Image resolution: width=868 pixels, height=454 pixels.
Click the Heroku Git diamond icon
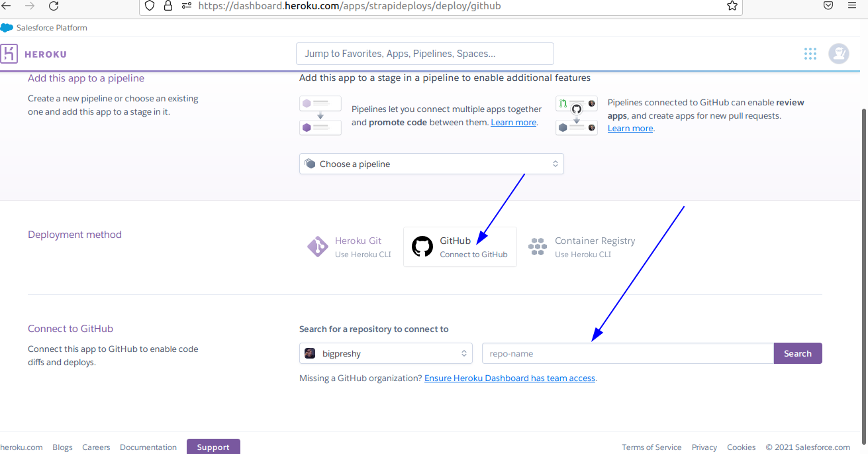pos(318,247)
